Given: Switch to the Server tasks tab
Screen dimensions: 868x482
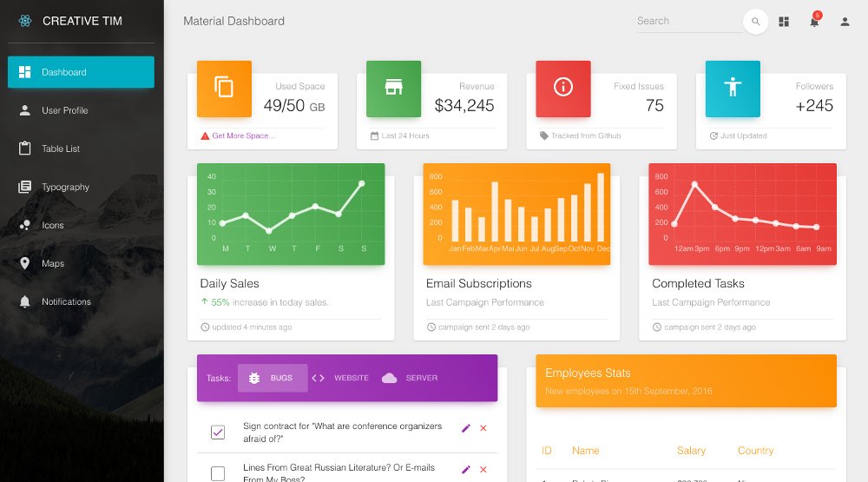Looking at the screenshot, I should pyautogui.click(x=410, y=378).
